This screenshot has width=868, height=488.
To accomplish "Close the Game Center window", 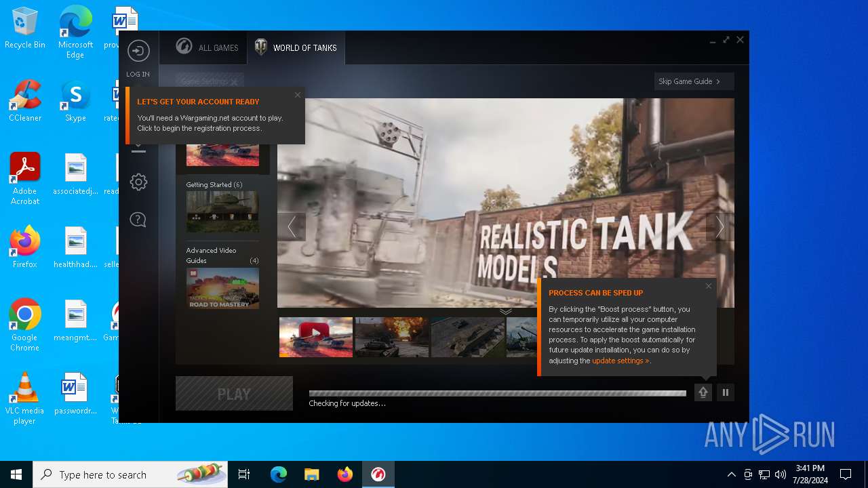I will 740,40.
